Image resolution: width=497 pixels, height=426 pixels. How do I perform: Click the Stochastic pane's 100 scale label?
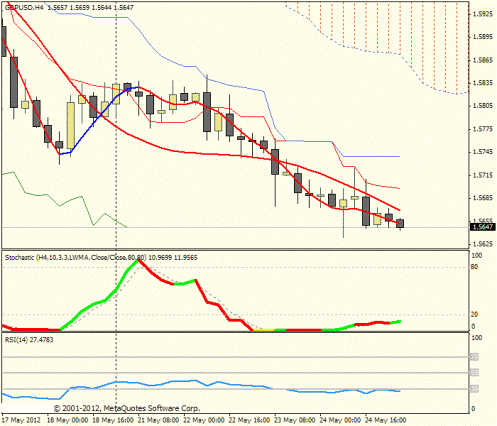tap(477, 256)
